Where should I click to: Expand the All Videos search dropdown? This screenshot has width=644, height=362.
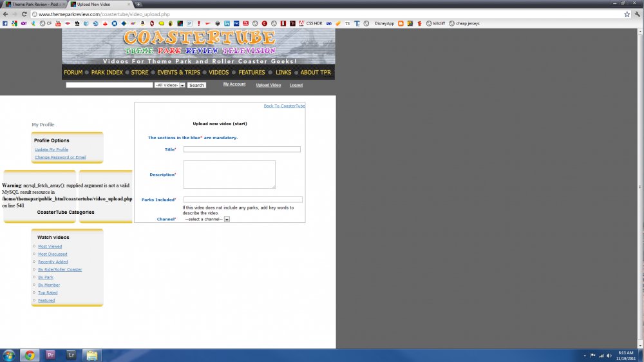click(170, 85)
